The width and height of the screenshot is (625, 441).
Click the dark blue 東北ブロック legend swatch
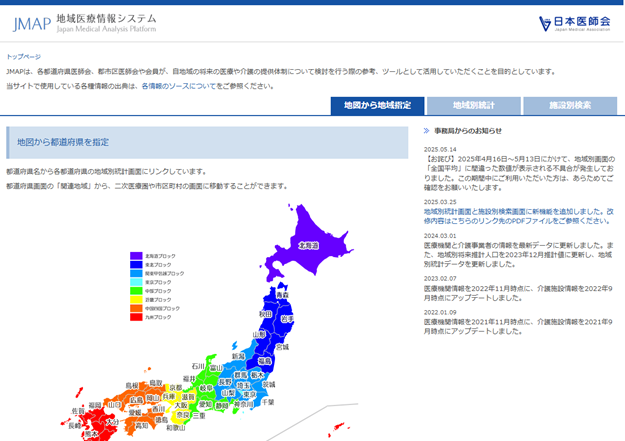point(136,264)
